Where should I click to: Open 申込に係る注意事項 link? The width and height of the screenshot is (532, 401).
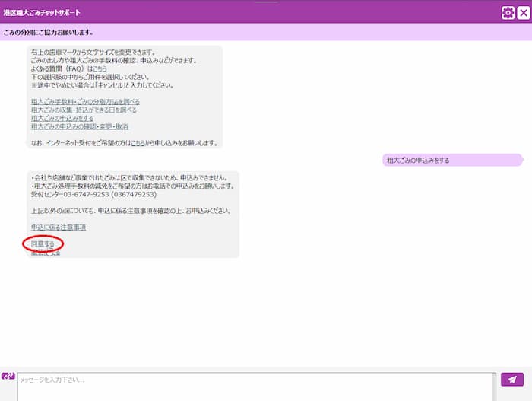click(59, 227)
